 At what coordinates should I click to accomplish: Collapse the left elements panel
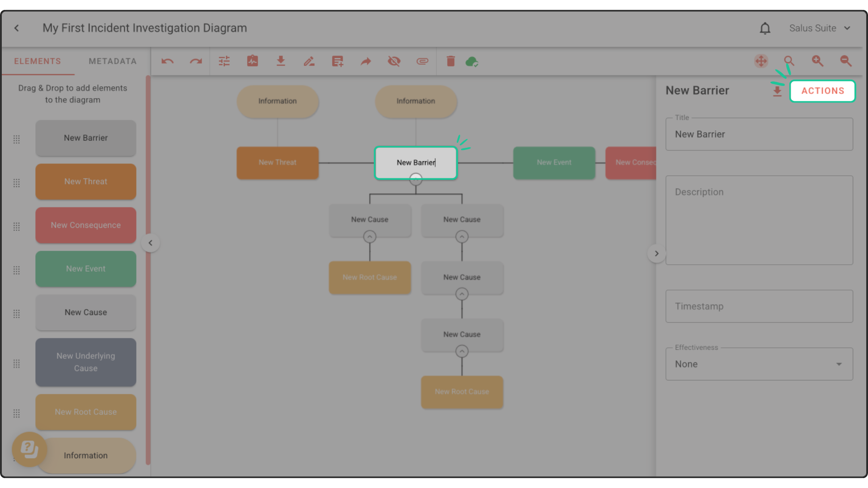coord(151,243)
